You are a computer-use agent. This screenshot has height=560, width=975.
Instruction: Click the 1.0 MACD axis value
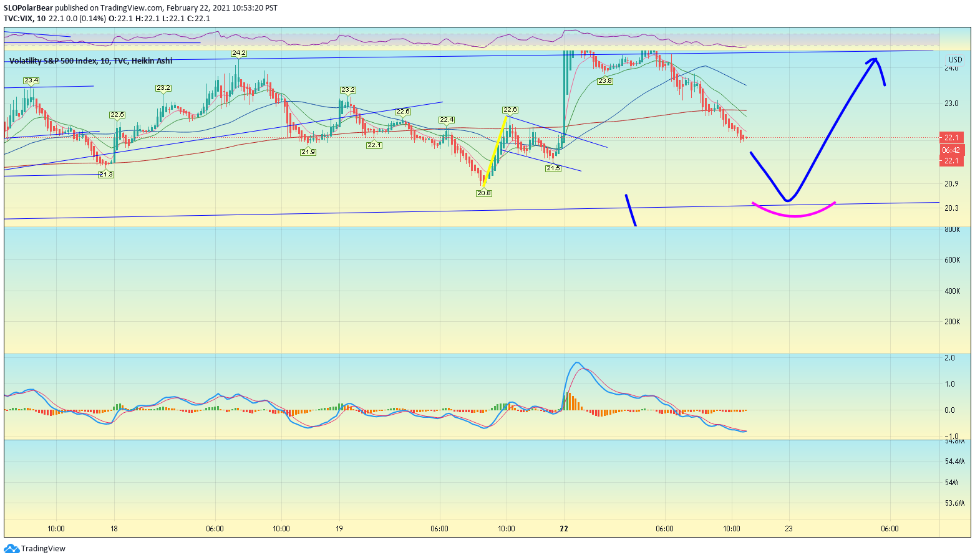[949, 384]
